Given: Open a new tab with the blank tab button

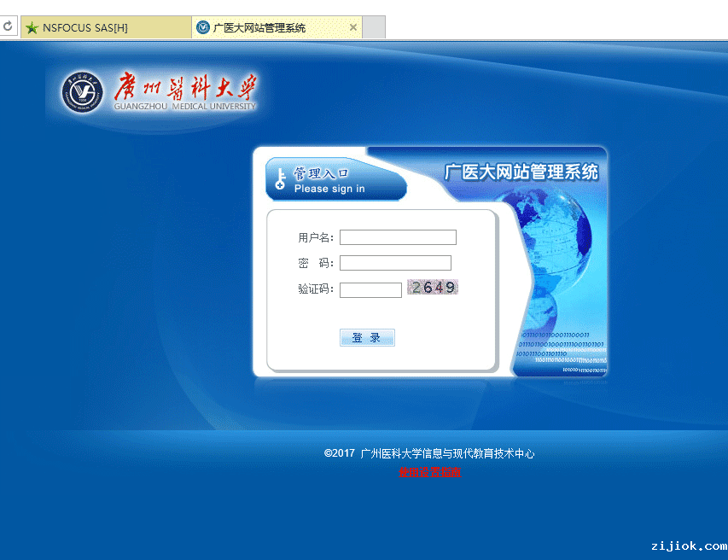Looking at the screenshot, I should point(374,27).
